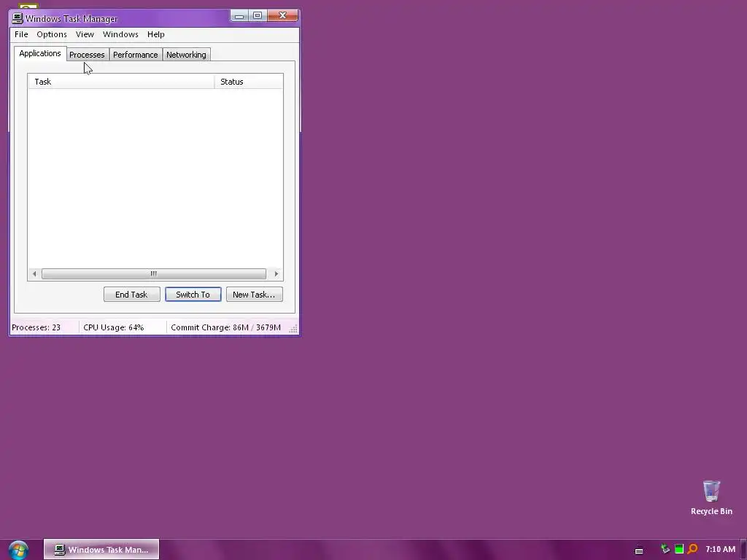The width and height of the screenshot is (747, 560).
Task: Click the scrollbar right arrow
Action: coord(276,274)
